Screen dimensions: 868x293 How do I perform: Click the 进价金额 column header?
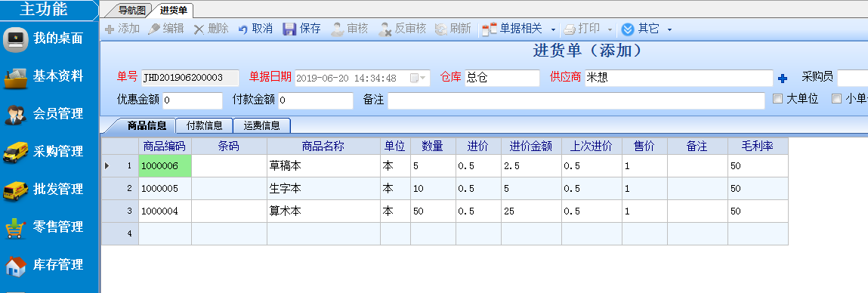[531, 146]
